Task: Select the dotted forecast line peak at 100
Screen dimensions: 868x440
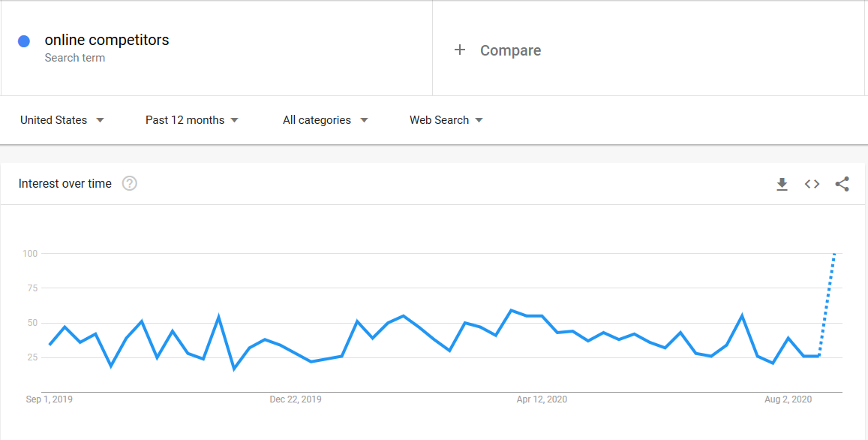Action: (834, 254)
